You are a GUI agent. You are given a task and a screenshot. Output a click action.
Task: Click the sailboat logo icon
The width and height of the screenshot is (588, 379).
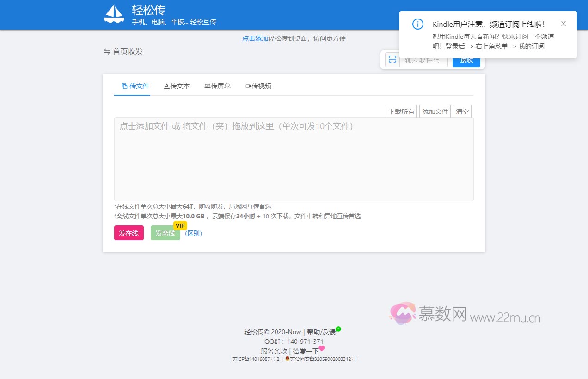tap(114, 14)
